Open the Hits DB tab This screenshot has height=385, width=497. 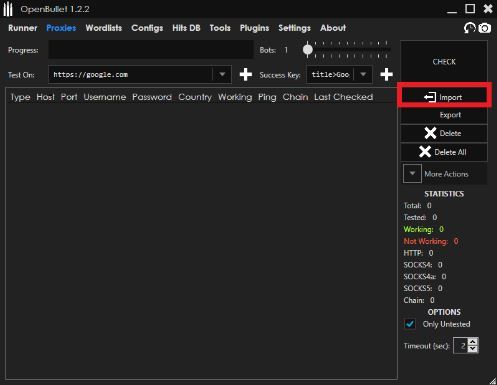tap(186, 28)
